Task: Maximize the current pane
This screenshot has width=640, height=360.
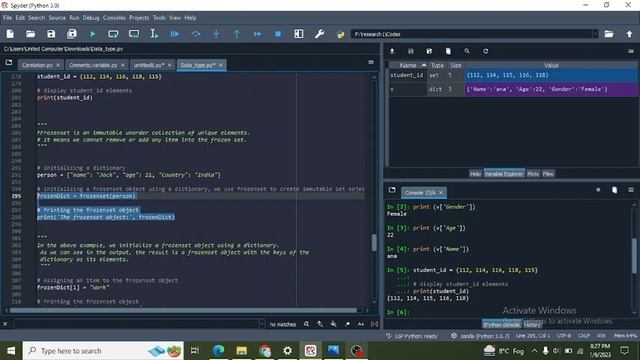Action: pos(299,34)
